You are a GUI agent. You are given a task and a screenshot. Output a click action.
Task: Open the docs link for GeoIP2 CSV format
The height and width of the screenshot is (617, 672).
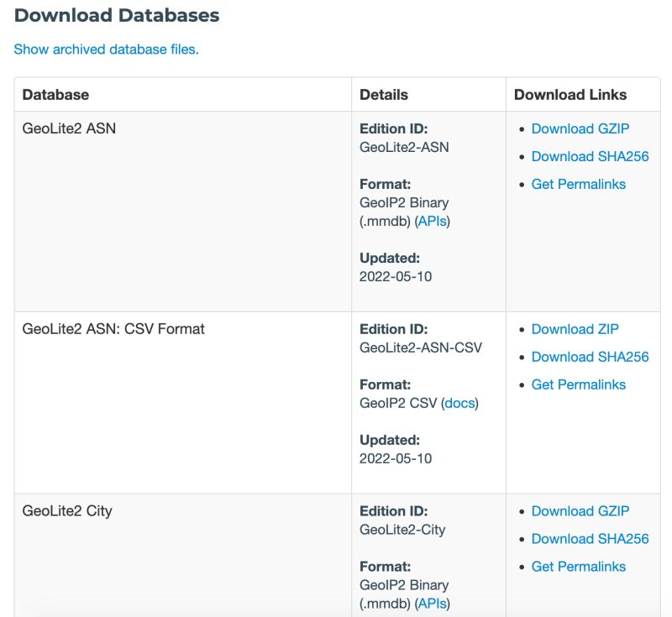tap(459, 403)
